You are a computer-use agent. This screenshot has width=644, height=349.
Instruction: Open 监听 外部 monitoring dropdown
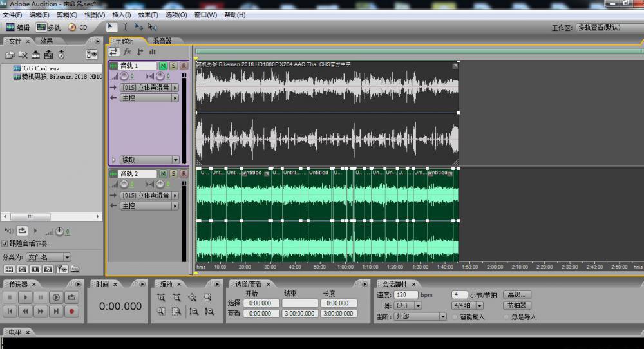[x=420, y=317]
